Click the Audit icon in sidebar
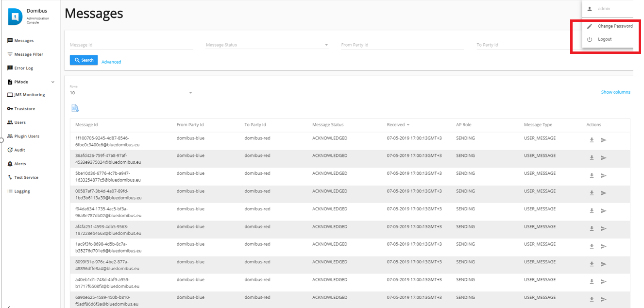644x308 pixels. point(10,150)
